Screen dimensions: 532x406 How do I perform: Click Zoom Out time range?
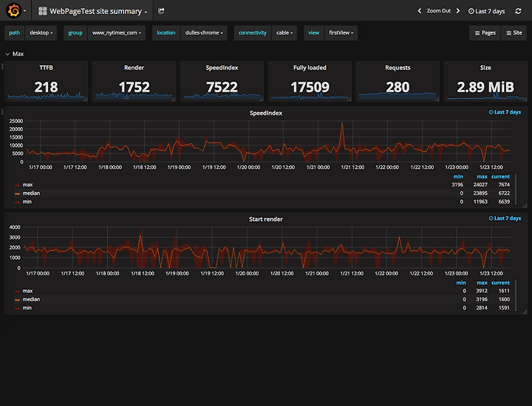[x=439, y=11]
